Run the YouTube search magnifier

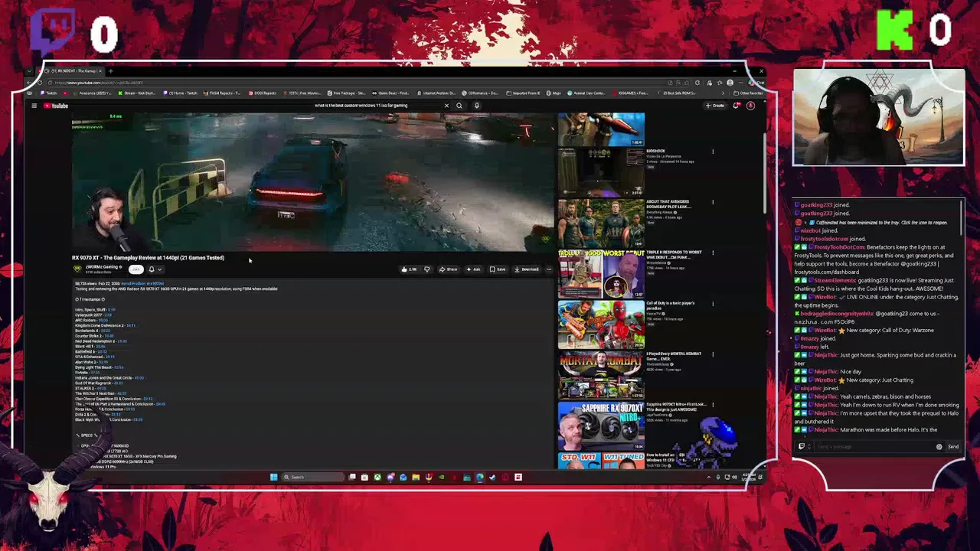pos(459,106)
